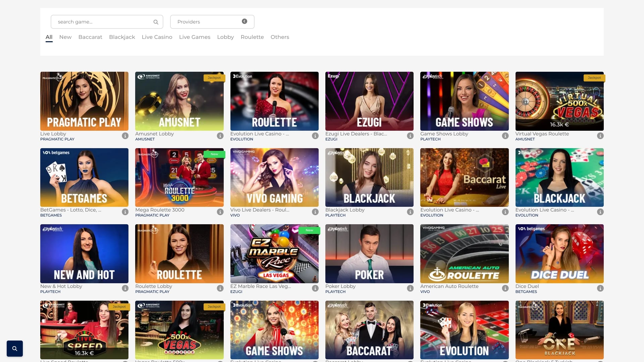The width and height of the screenshot is (644, 362).
Task: Click the info icon on Blackjack Lobby
Action: pos(410,212)
